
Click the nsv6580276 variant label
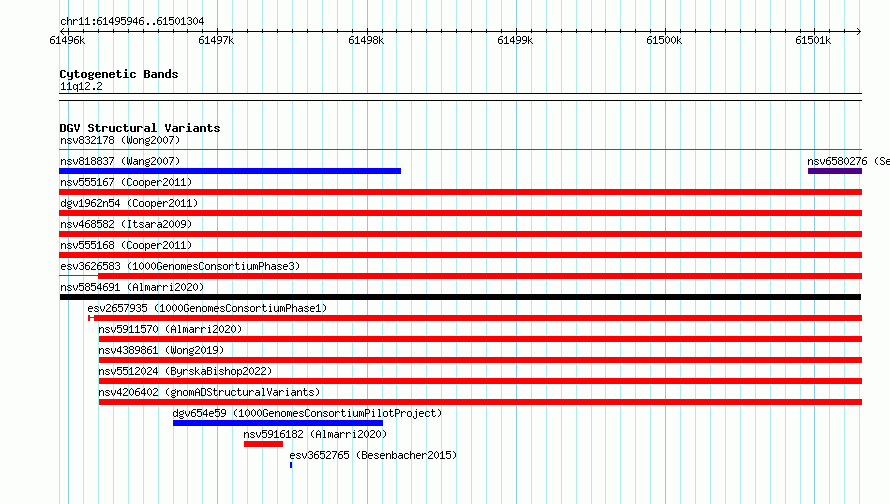(x=848, y=161)
